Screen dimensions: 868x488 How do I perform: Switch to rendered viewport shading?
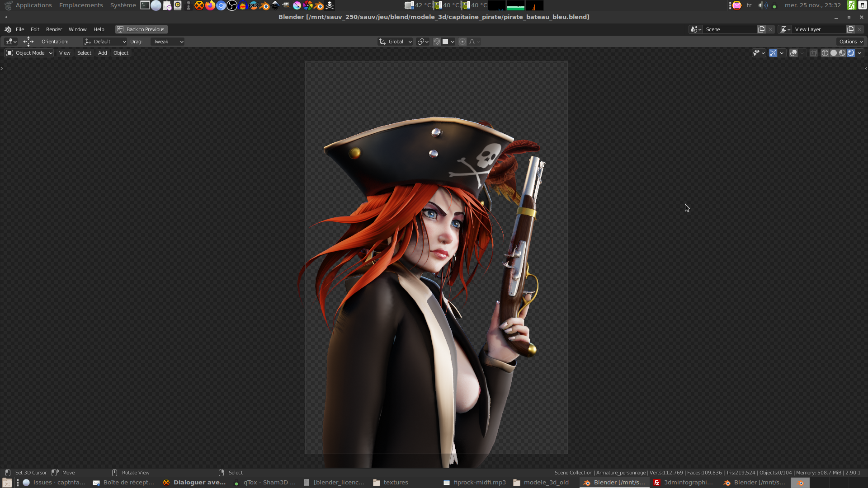[851, 53]
